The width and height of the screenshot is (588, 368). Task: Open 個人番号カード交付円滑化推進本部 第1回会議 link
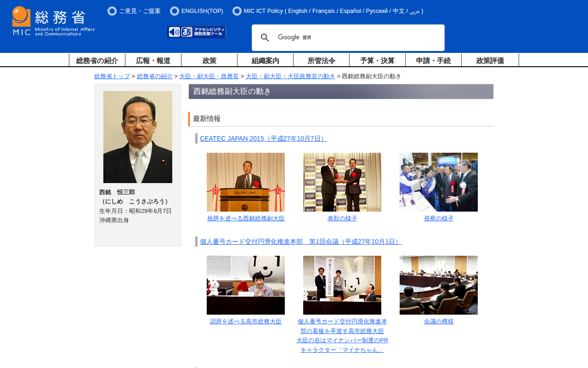click(x=300, y=241)
